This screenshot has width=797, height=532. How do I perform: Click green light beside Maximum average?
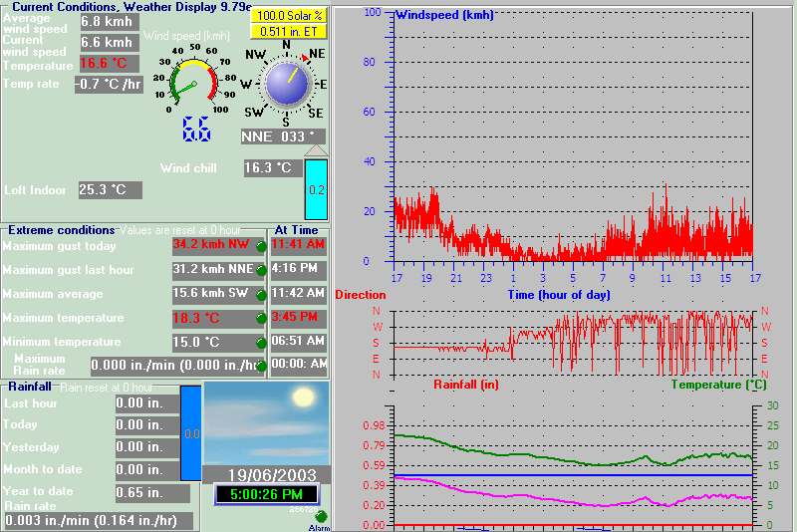262,295
